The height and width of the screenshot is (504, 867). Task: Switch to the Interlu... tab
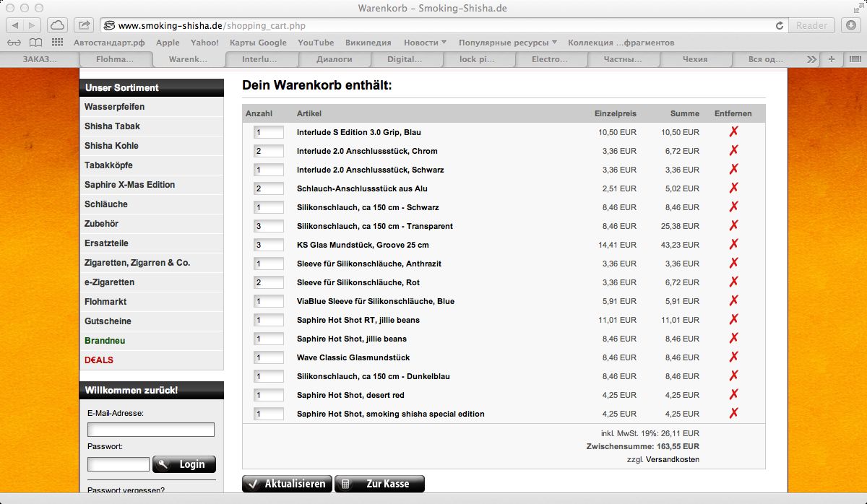pyautogui.click(x=260, y=59)
